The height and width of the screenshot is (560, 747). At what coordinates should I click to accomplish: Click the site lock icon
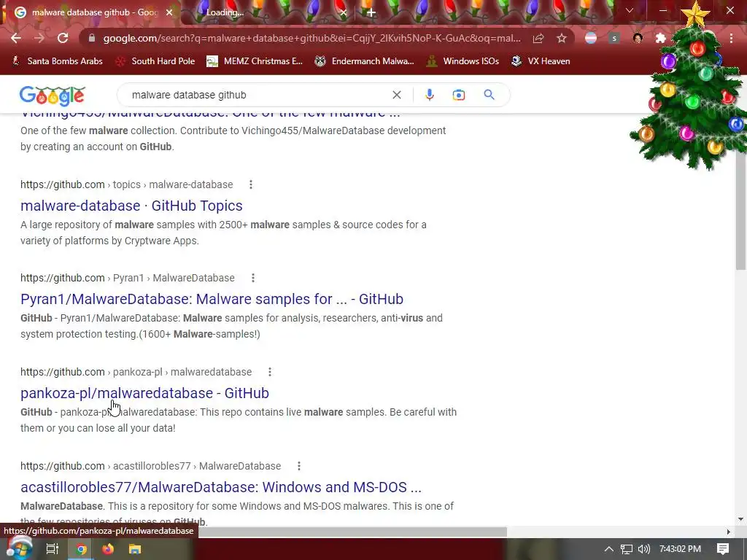(92, 38)
